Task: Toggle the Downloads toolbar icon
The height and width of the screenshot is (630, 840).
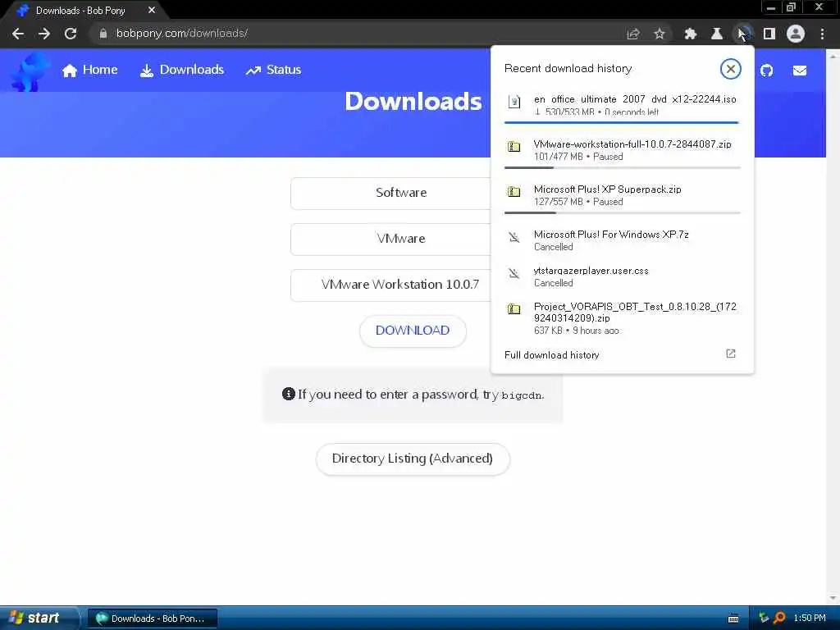Action: 742,34
